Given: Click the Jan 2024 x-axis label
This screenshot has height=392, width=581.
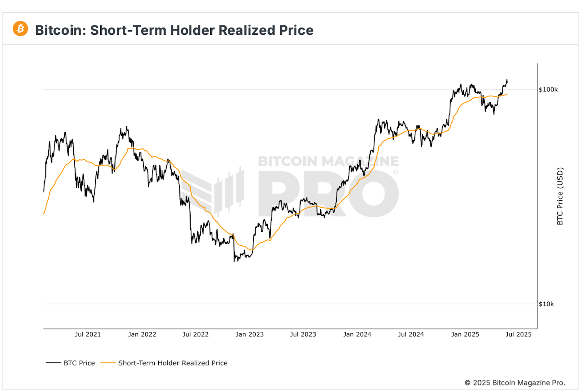Looking at the screenshot, I should [357, 334].
